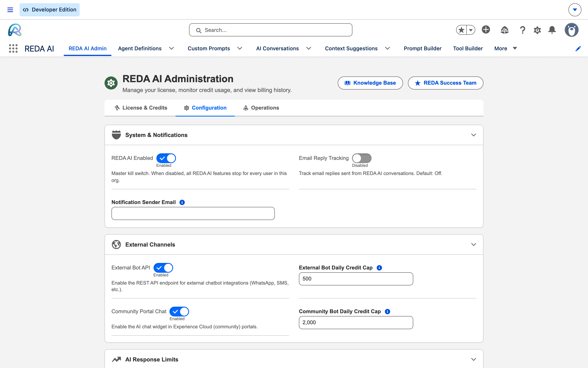Open the user profile avatar
588x368 pixels.
click(x=571, y=30)
